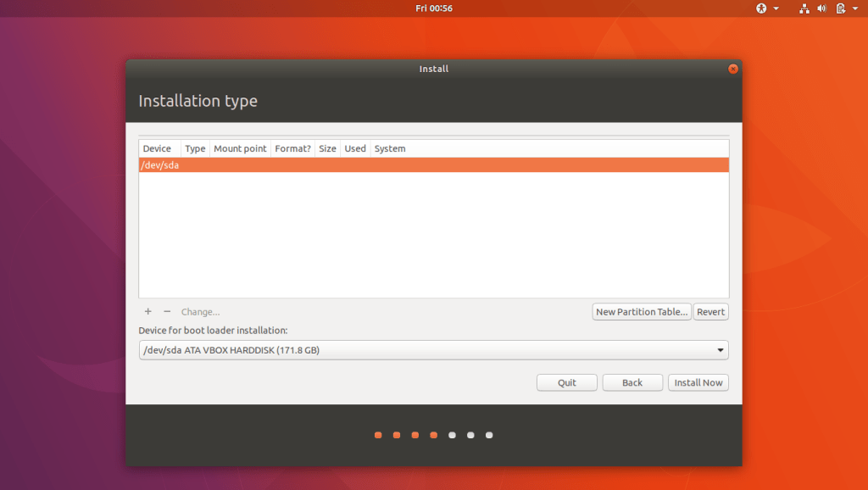Click the volume speaker icon
The image size is (868, 490).
[821, 8]
